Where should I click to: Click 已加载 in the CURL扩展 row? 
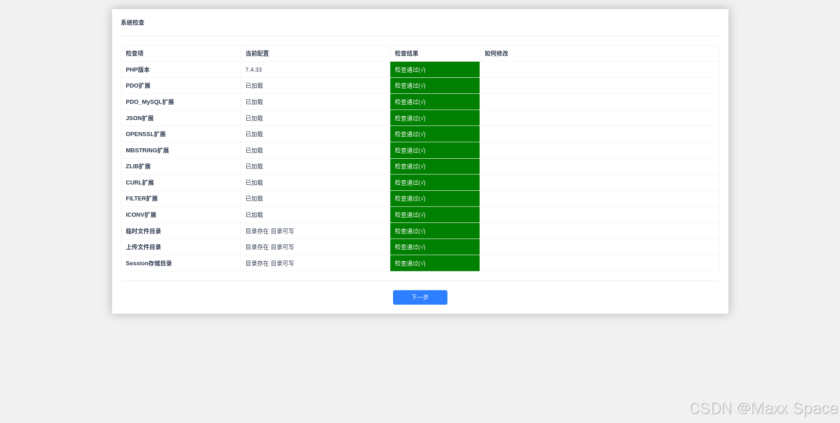(254, 183)
